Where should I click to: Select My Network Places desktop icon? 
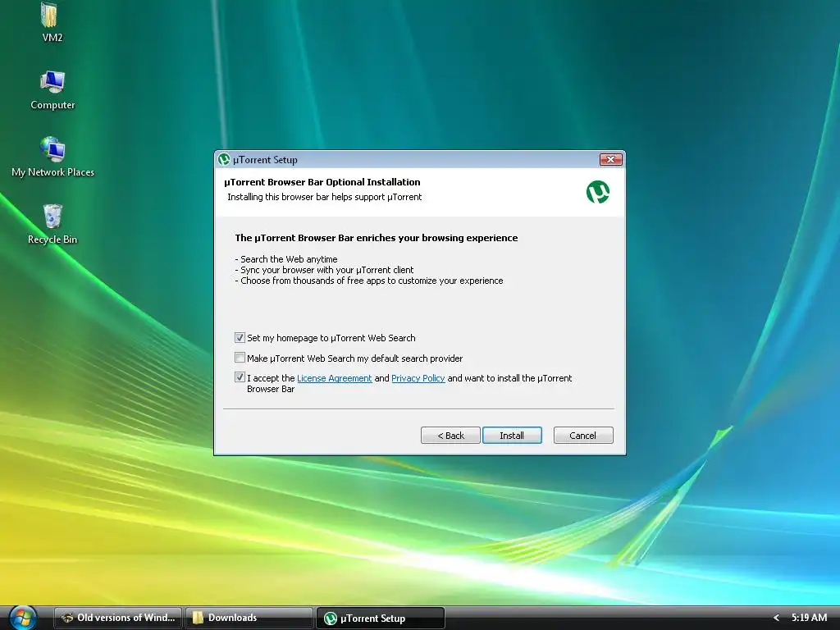tap(52, 157)
